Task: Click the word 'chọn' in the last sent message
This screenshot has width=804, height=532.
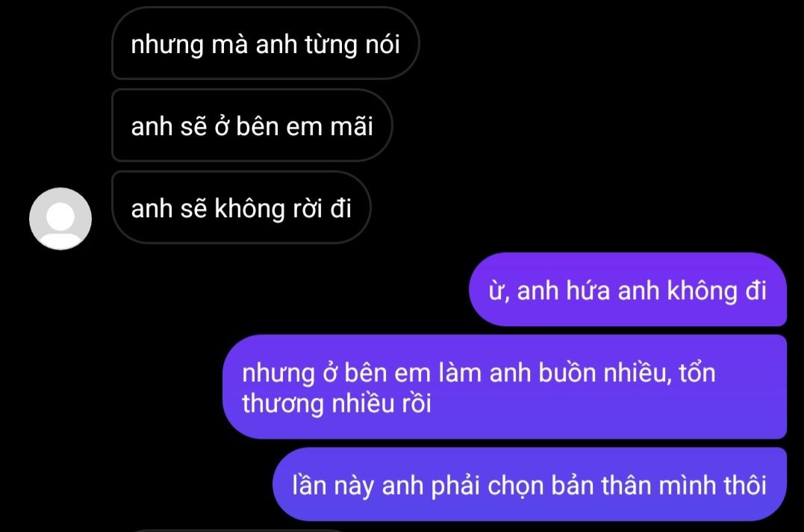Action: [515, 486]
